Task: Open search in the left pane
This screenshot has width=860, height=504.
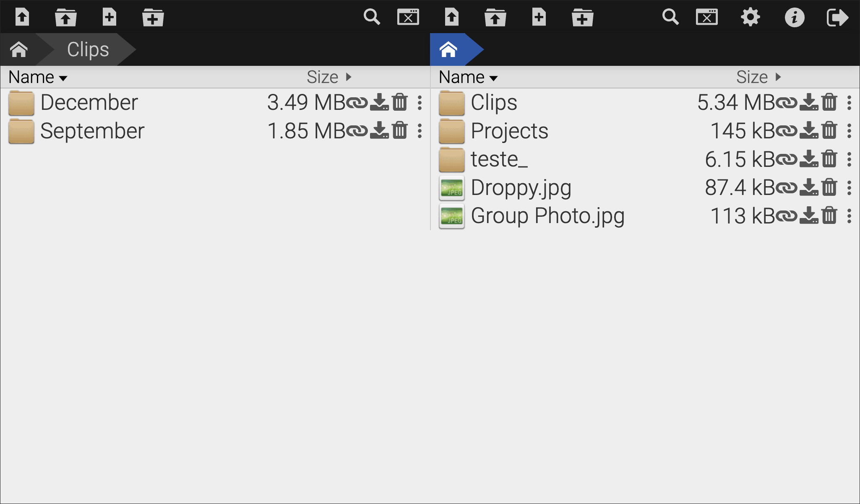Action: (x=372, y=18)
